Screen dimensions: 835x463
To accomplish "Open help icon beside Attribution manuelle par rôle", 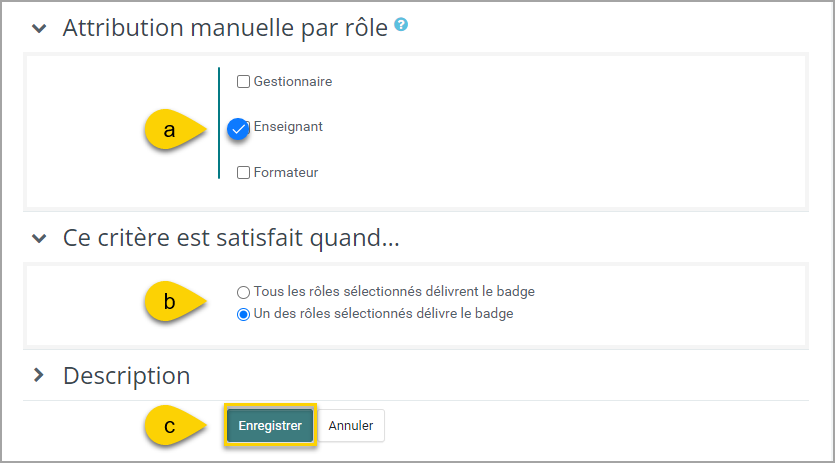I will point(401,25).
